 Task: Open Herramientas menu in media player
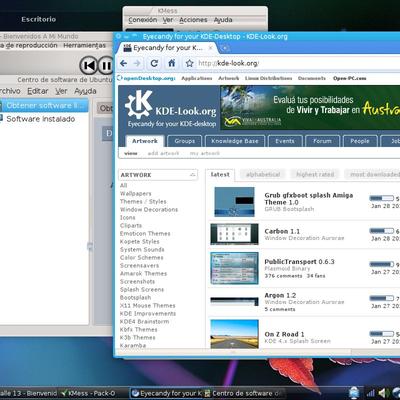coord(85,45)
